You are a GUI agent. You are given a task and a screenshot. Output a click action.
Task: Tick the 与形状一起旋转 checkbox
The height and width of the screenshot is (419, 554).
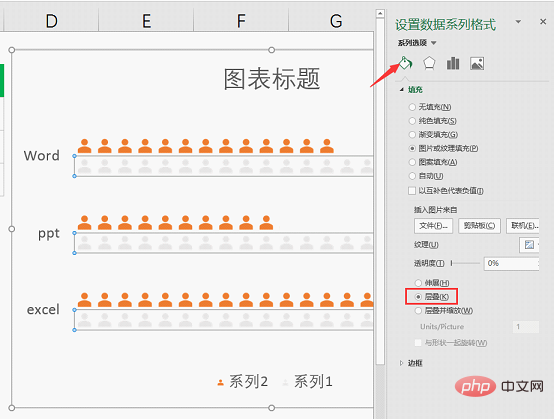coord(418,343)
